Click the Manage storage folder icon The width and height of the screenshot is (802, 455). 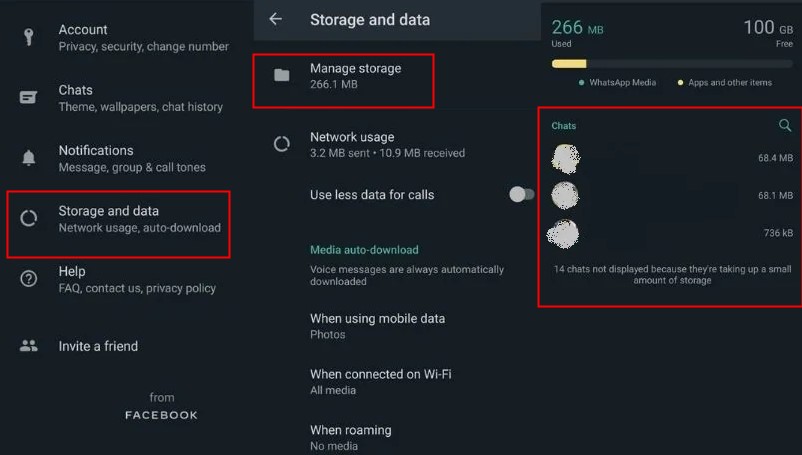click(282, 76)
